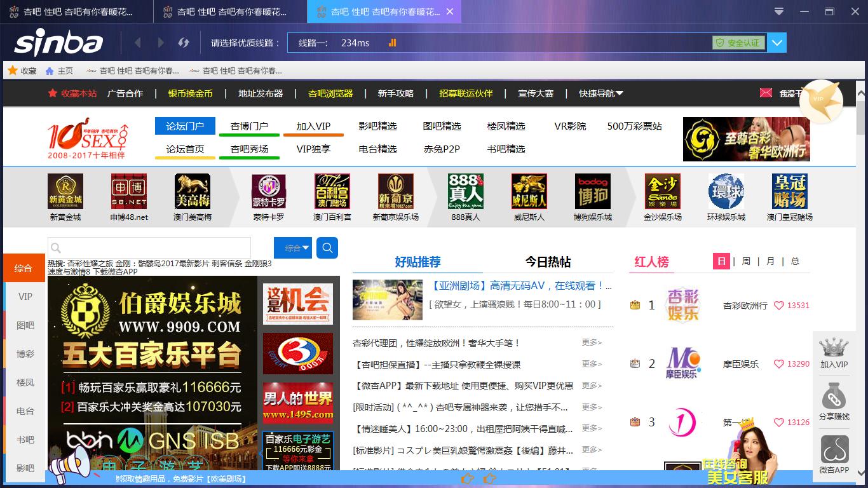Open the 主页 home bookmark
Image resolution: width=868 pixels, height=488 pixels.
coord(59,71)
